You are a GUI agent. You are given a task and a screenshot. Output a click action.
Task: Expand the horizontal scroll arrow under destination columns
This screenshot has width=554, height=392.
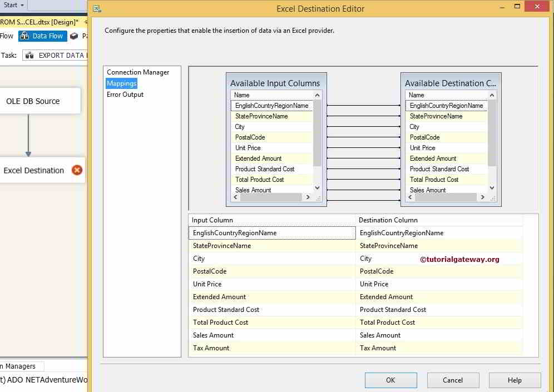click(483, 197)
